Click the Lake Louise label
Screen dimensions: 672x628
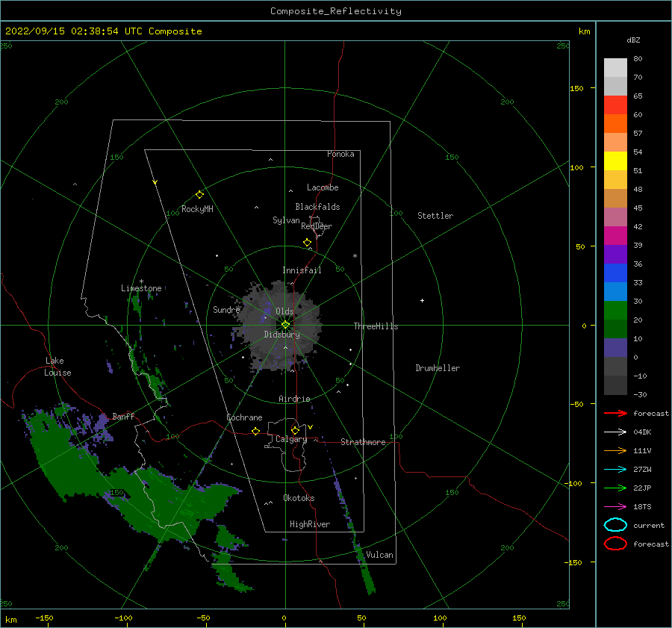coord(57,367)
